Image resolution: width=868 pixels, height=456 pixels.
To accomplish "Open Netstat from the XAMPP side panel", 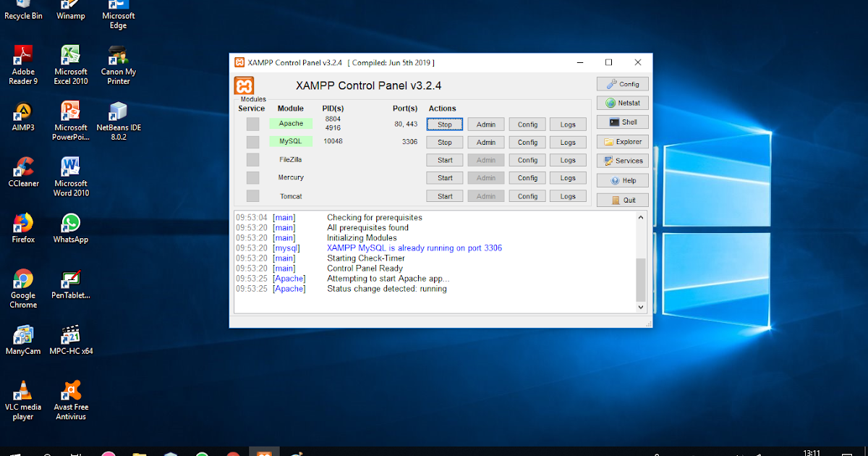I will coord(623,103).
